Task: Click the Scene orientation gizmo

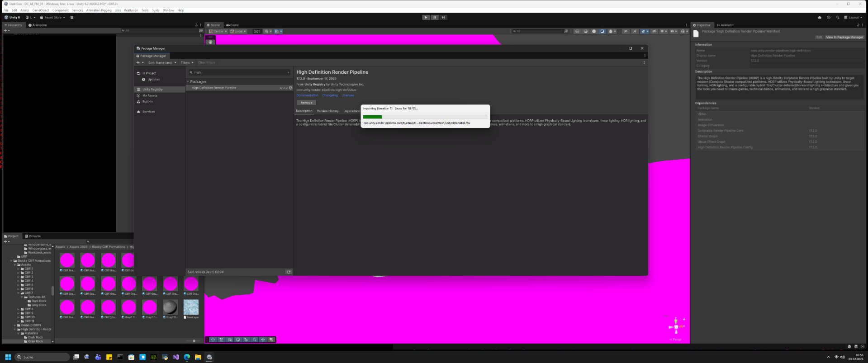Action: (676, 326)
